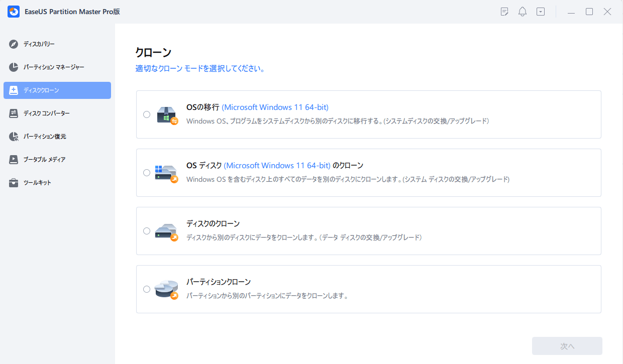Choose the OS ディスク clone option
This screenshot has width=623, height=364.
pos(147,173)
